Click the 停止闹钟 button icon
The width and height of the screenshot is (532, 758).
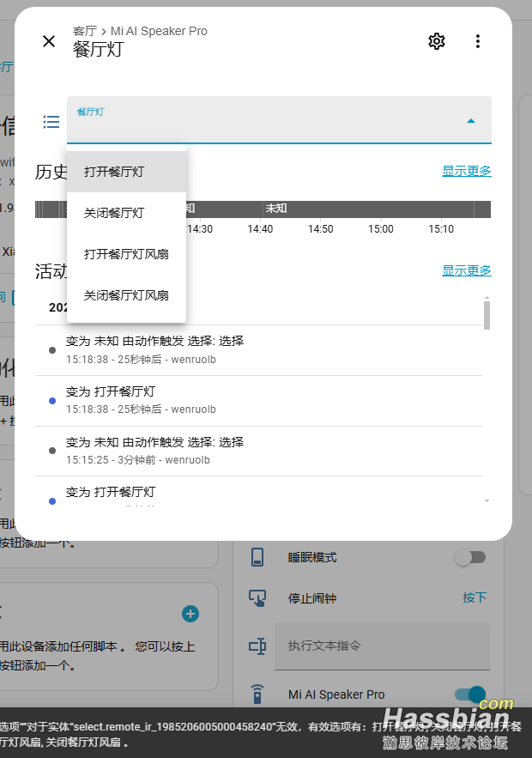pos(257,598)
